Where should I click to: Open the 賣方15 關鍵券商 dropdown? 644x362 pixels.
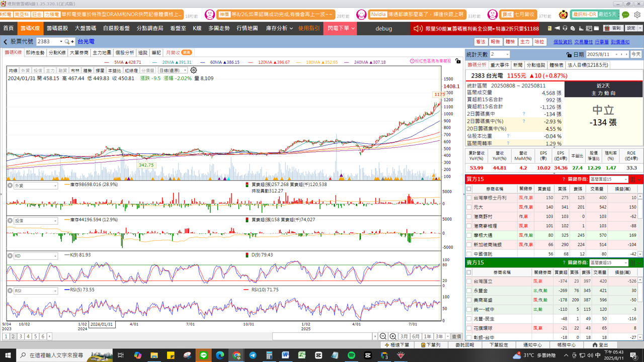pyautogui.click(x=626, y=262)
